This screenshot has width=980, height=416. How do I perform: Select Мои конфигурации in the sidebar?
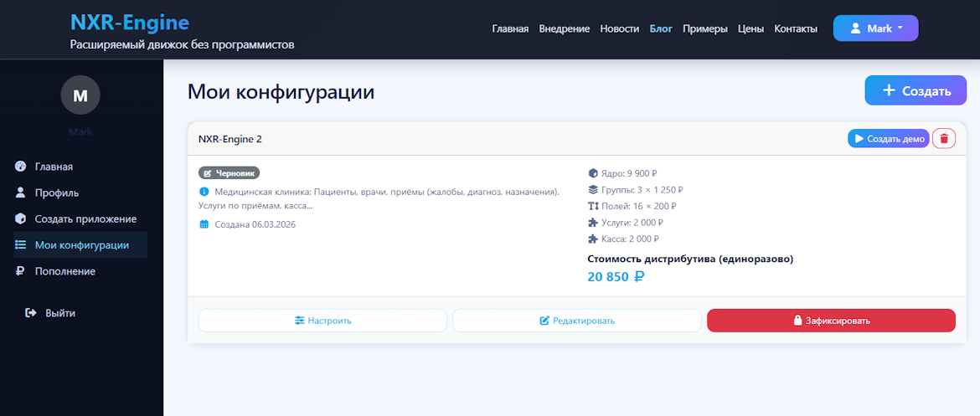80,245
